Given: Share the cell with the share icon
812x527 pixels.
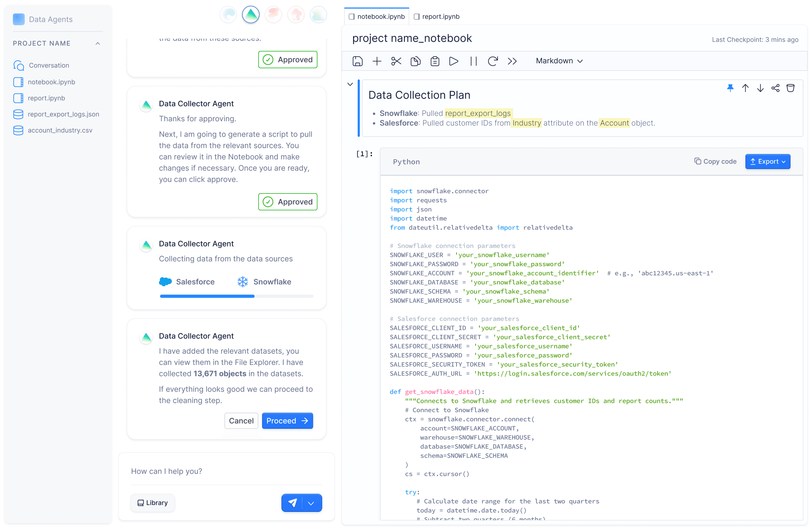Looking at the screenshot, I should 775,88.
